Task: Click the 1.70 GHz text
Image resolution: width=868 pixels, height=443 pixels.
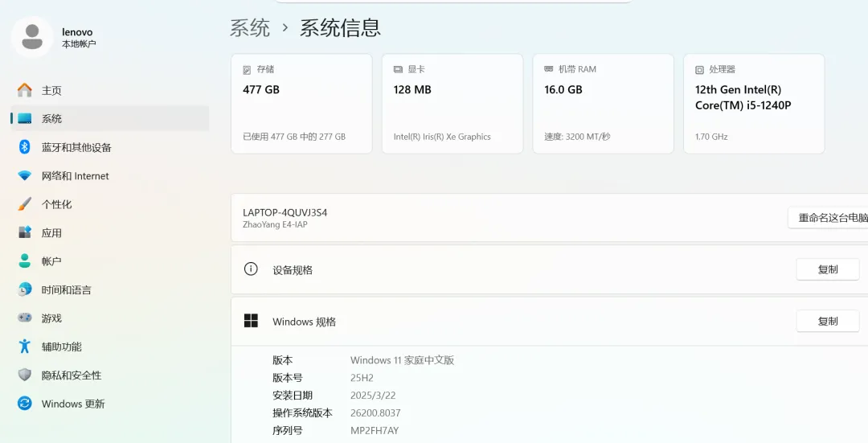Action: point(711,136)
